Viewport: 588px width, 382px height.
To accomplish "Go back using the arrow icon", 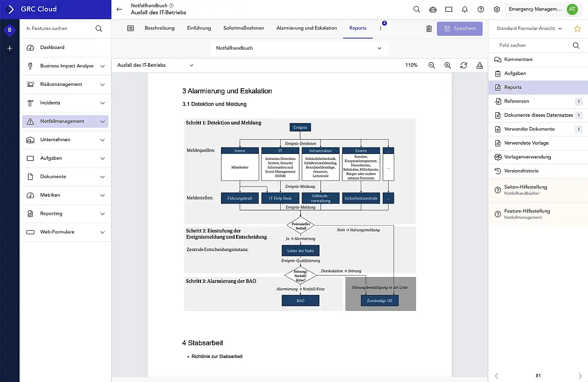I will 120,9.
